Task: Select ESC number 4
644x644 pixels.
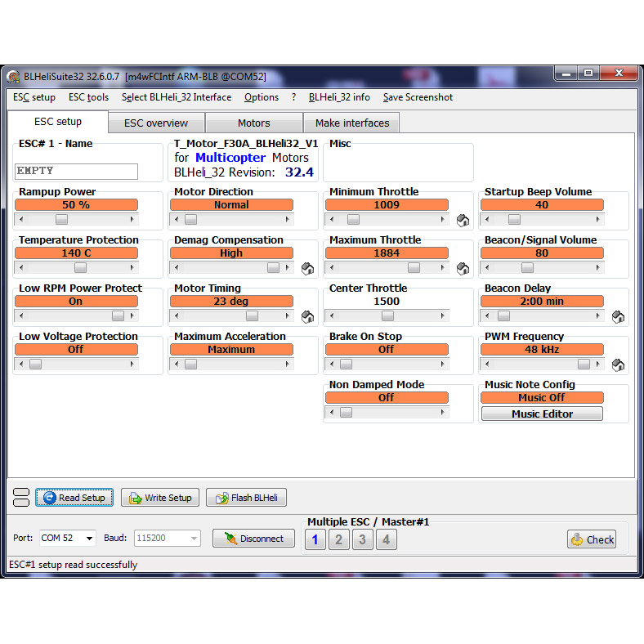Action: point(387,539)
